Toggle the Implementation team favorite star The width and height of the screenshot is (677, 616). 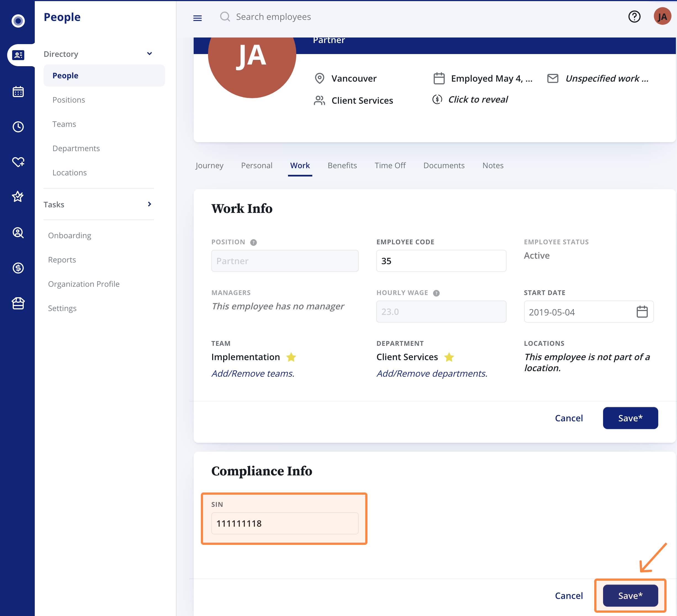pyautogui.click(x=291, y=357)
